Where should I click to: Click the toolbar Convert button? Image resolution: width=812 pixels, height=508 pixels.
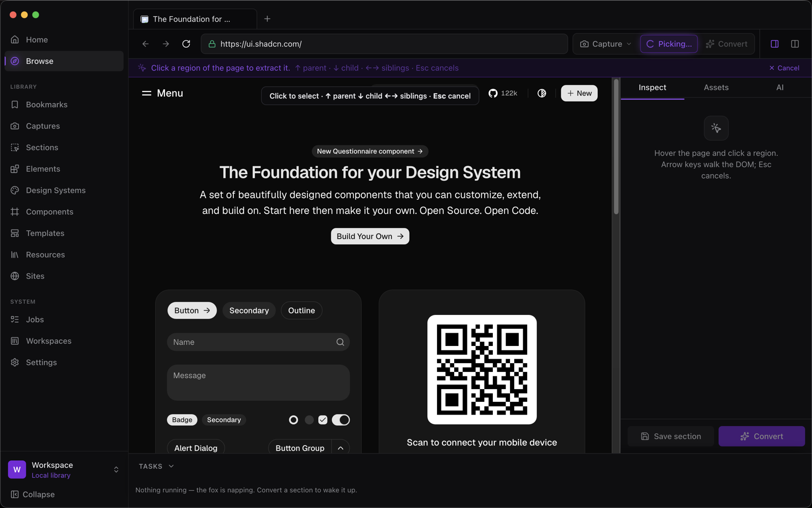click(726, 44)
